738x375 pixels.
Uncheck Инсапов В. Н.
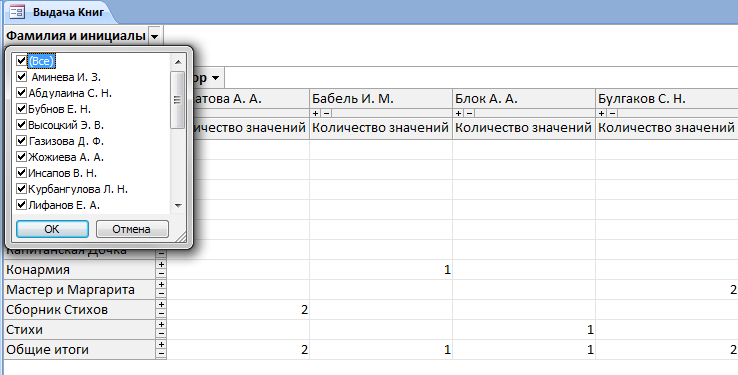coord(21,173)
